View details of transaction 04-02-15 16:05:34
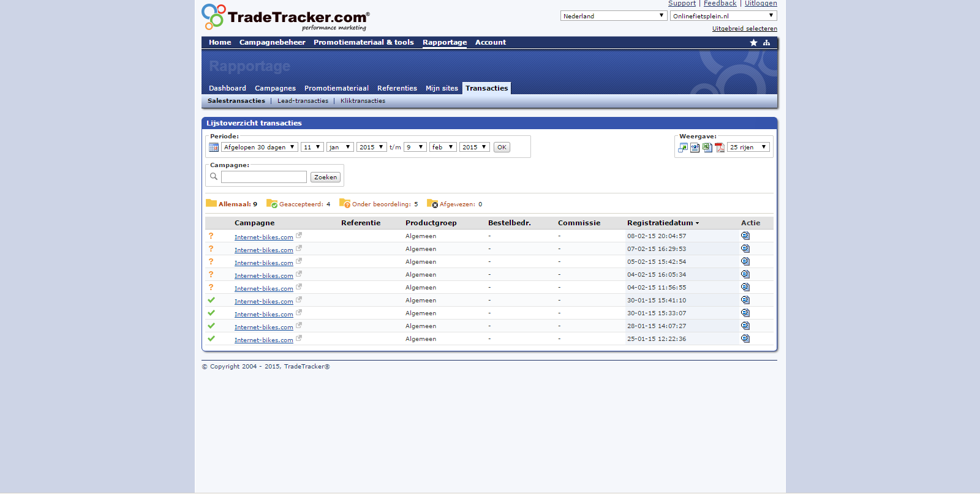This screenshot has height=494, width=980. click(745, 274)
